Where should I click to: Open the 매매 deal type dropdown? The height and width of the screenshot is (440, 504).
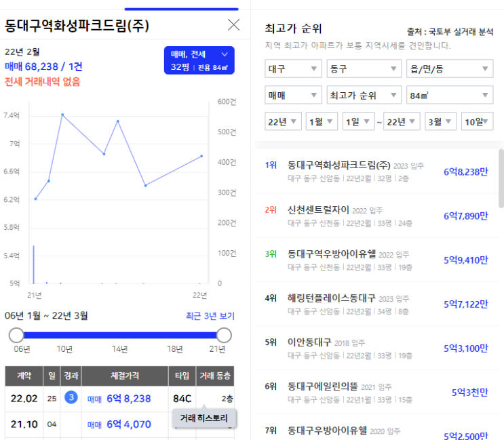tap(293, 95)
